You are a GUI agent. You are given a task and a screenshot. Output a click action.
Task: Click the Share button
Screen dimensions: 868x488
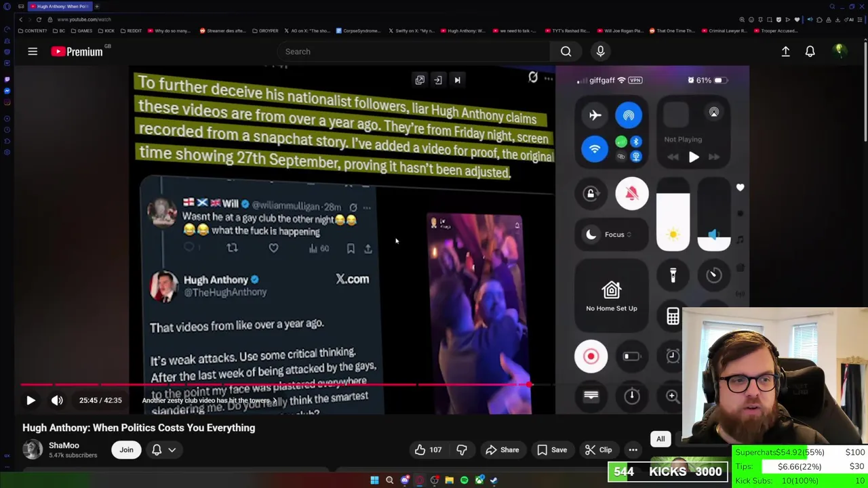[x=502, y=450]
